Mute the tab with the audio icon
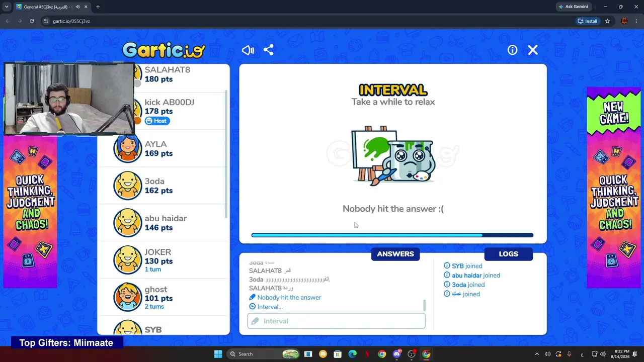 click(x=77, y=7)
